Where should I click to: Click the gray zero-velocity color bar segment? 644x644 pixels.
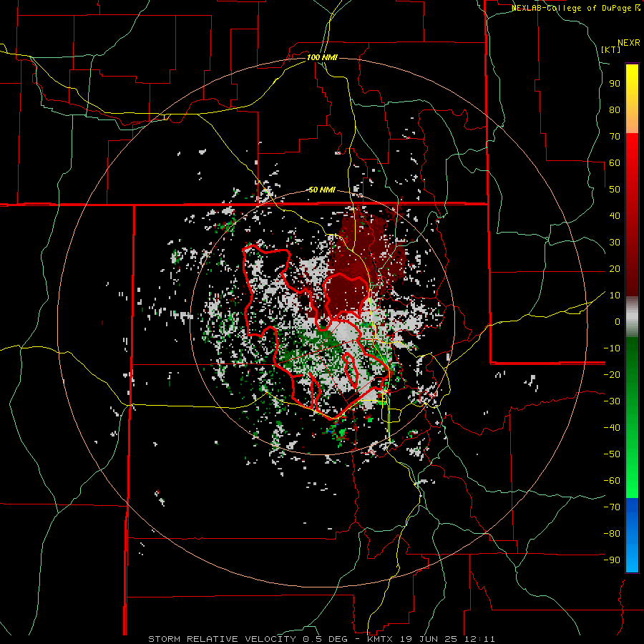tap(632, 317)
